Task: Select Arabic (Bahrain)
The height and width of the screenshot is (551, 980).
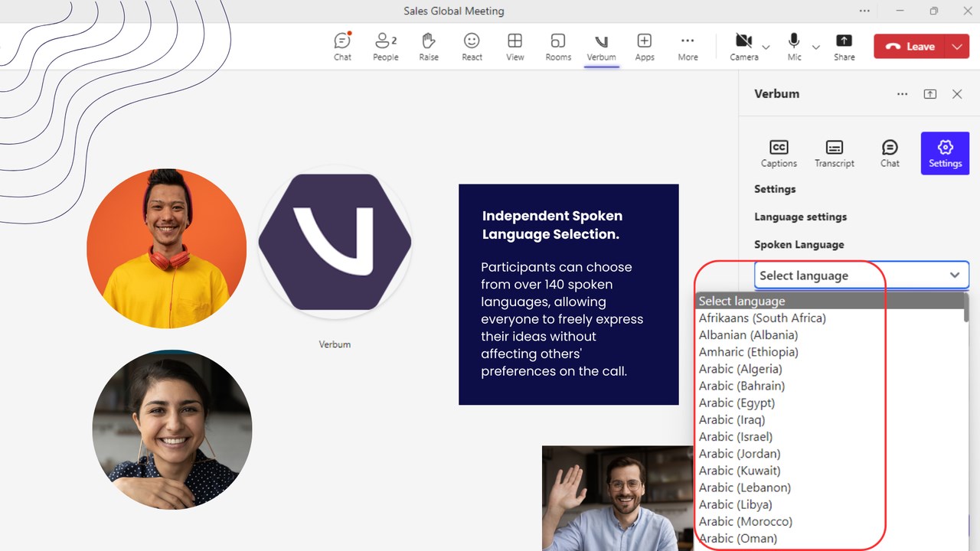Action: pyautogui.click(x=831, y=386)
